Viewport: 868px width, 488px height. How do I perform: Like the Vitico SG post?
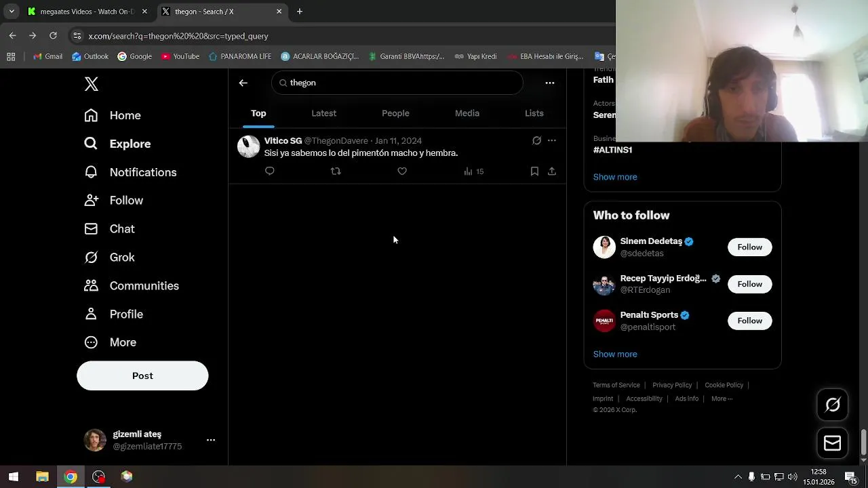point(402,171)
